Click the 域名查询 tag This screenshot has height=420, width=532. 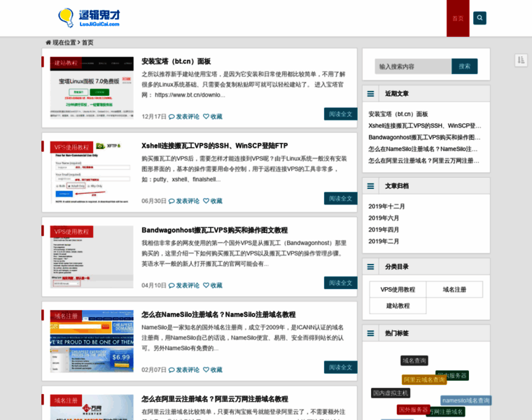point(414,360)
